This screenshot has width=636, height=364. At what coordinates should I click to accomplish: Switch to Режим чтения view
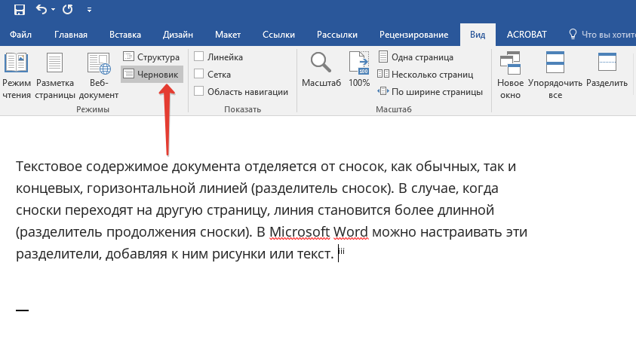click(17, 76)
